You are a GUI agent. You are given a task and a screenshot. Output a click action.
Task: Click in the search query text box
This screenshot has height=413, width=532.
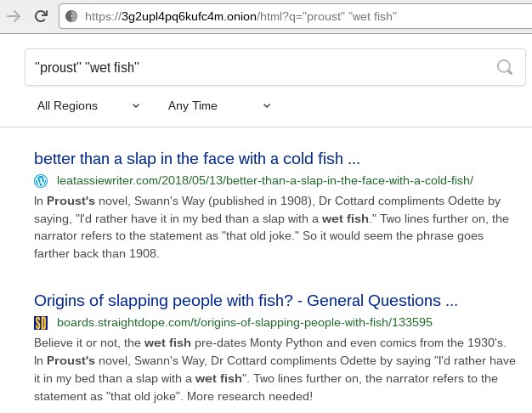point(255,67)
